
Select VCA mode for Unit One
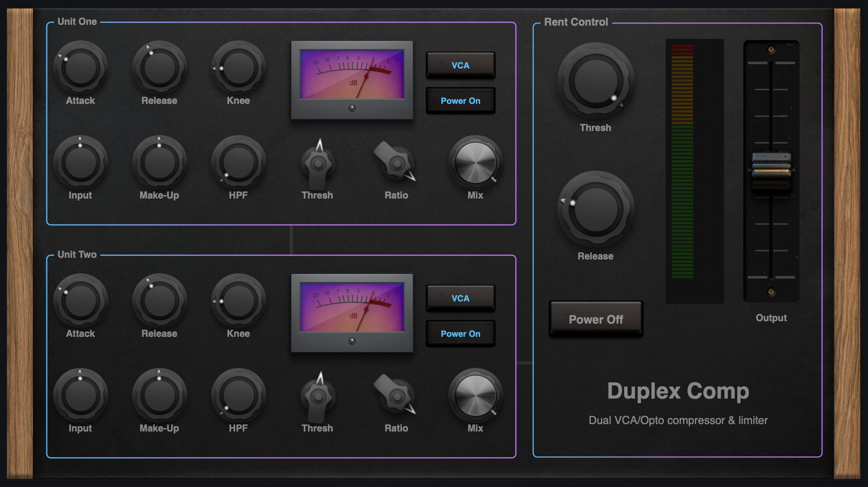coord(460,65)
